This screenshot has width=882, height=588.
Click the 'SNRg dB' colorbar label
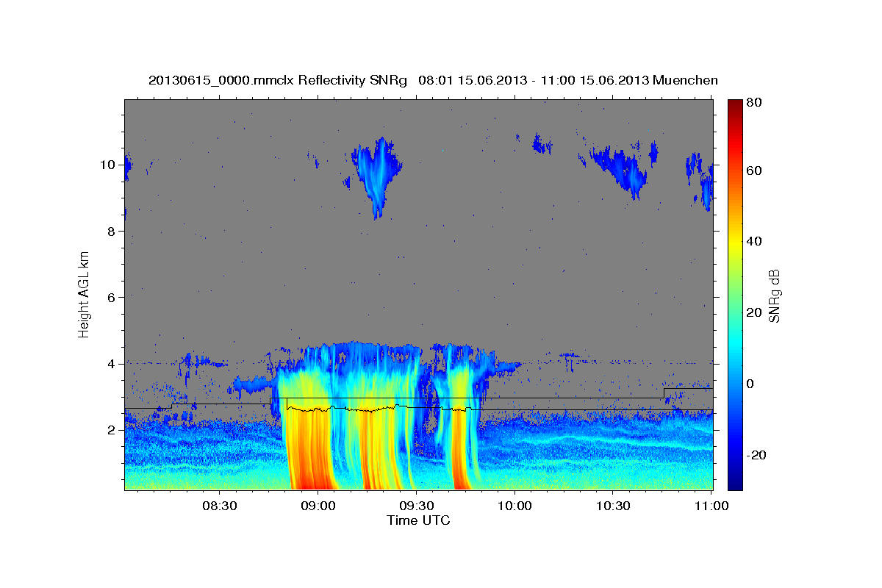774,295
